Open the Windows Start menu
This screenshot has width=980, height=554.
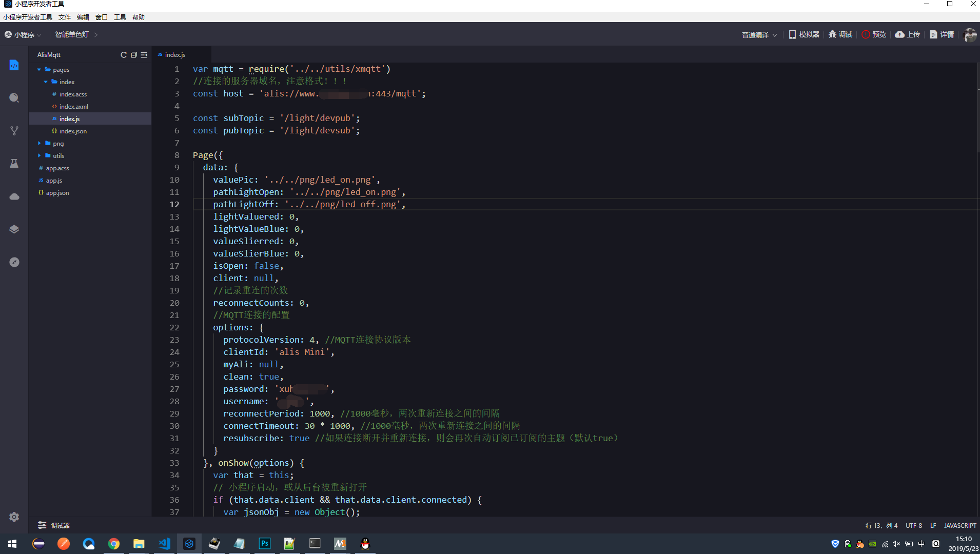tap(12, 544)
